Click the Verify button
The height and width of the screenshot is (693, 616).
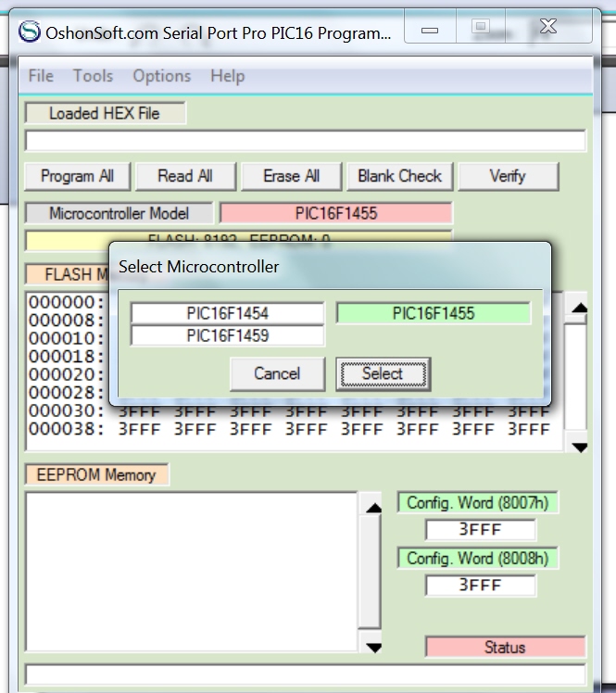point(509,176)
